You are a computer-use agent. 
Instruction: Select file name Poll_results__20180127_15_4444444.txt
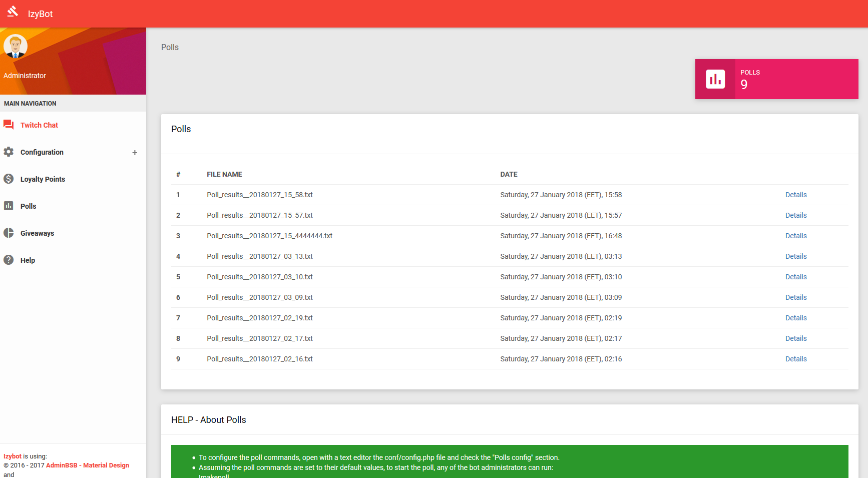point(270,236)
